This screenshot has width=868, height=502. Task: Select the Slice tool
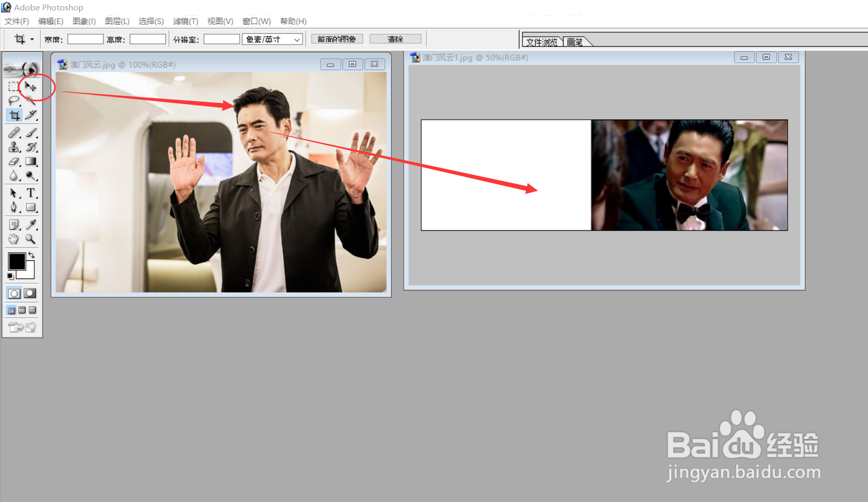click(x=31, y=115)
